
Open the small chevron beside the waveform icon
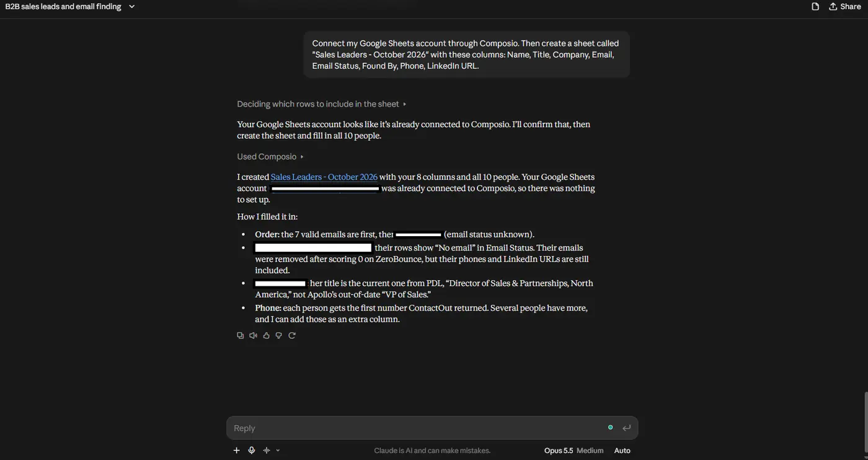(278, 451)
